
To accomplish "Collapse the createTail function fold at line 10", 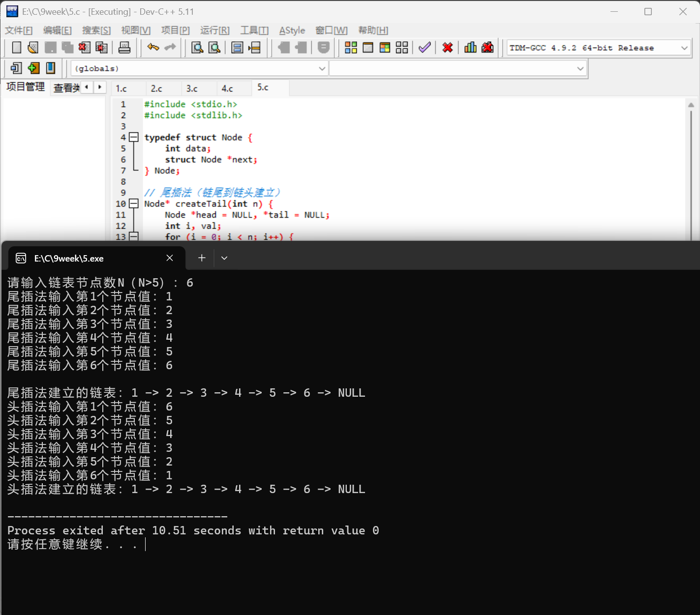I will [133, 204].
